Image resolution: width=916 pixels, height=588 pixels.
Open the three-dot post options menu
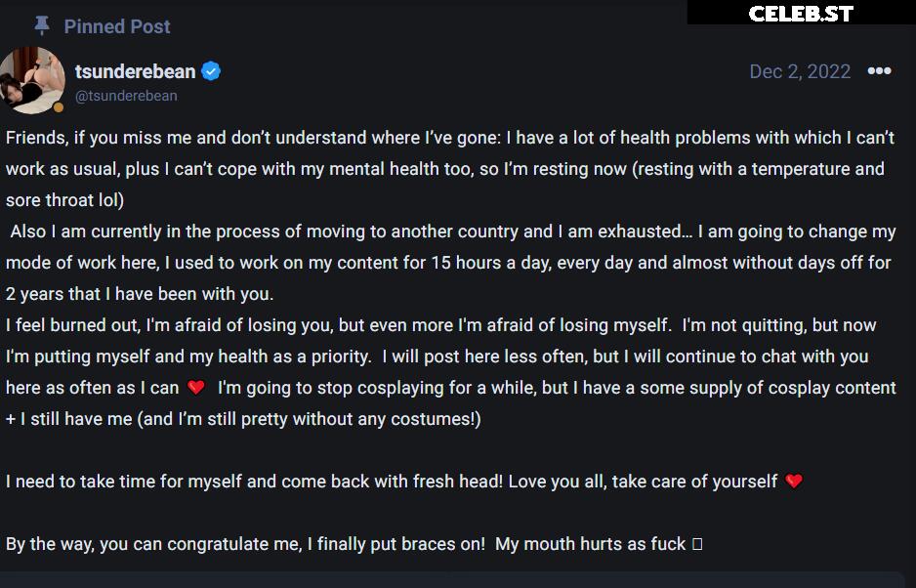[x=879, y=71]
